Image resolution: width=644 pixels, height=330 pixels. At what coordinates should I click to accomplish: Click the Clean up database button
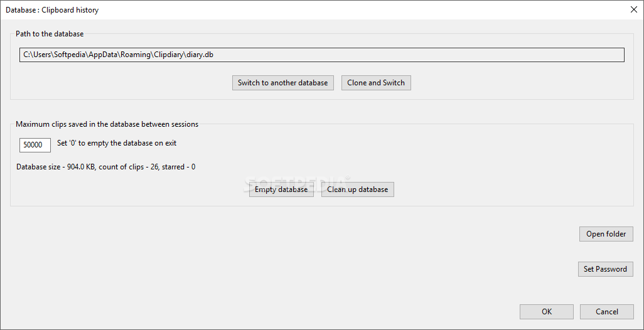pyautogui.click(x=357, y=189)
